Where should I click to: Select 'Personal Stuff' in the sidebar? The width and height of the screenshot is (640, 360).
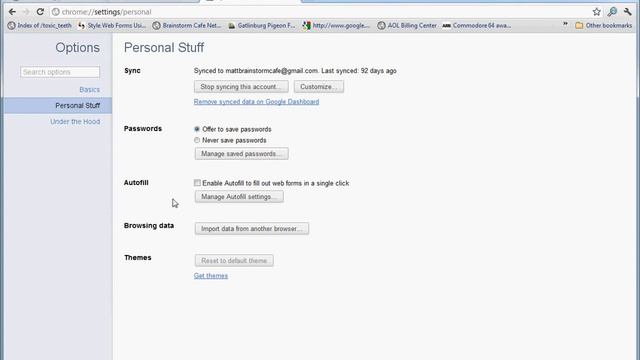(58, 105)
